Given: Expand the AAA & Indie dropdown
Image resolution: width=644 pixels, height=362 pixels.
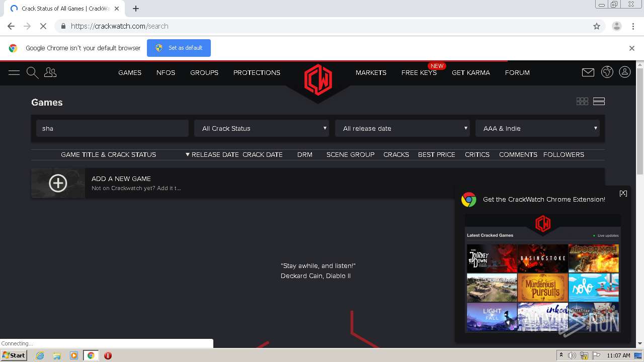Looking at the screenshot, I should coord(537,128).
